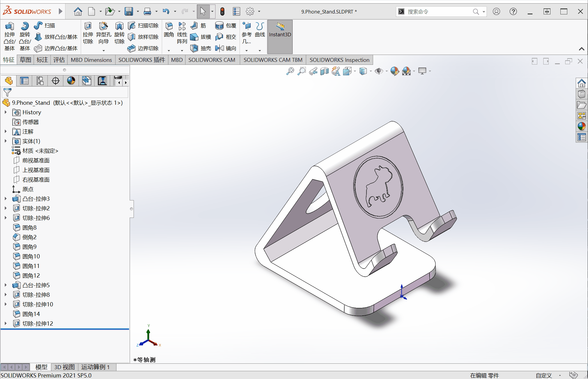Viewport: 588px width, 379px height.
Task: Click the Zoom to Fit view icon
Action: click(290, 71)
